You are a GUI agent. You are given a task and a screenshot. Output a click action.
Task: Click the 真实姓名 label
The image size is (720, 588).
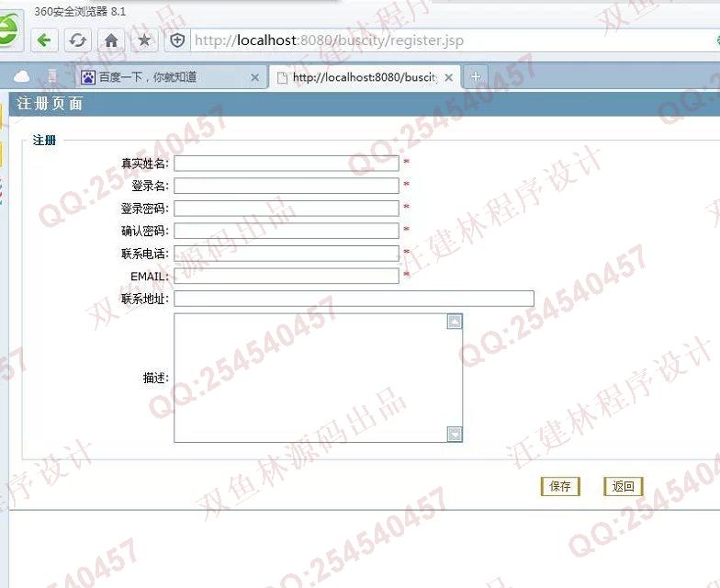pyautogui.click(x=145, y=164)
